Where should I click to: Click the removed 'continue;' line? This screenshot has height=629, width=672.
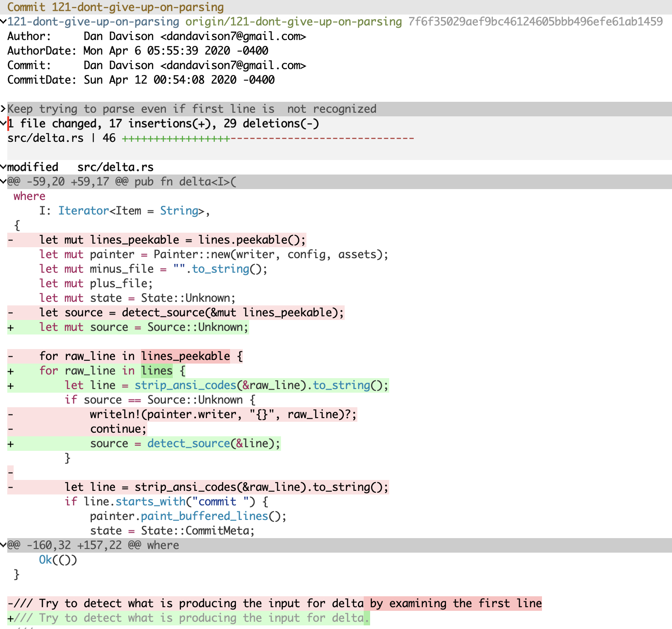(x=77, y=429)
